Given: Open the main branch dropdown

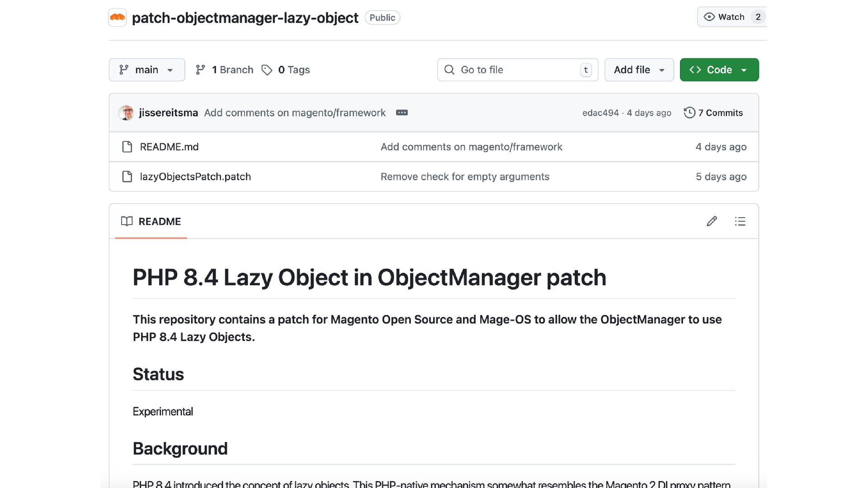Looking at the screenshot, I should (146, 70).
